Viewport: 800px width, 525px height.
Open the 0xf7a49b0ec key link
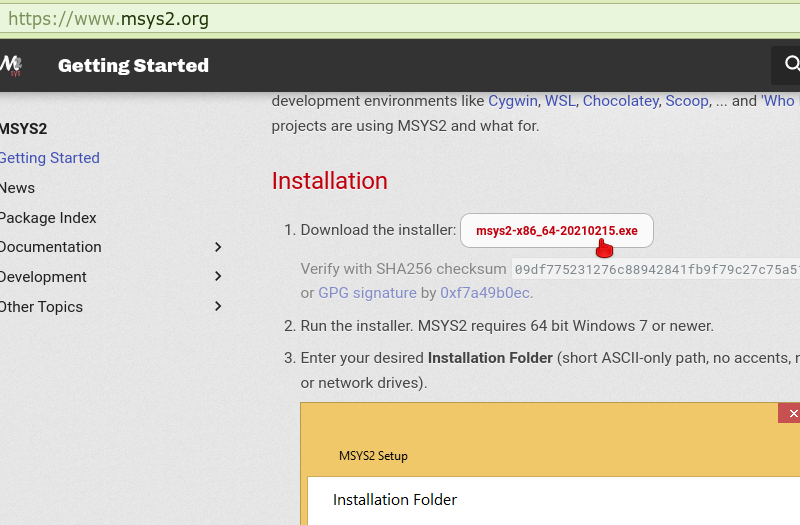485,293
